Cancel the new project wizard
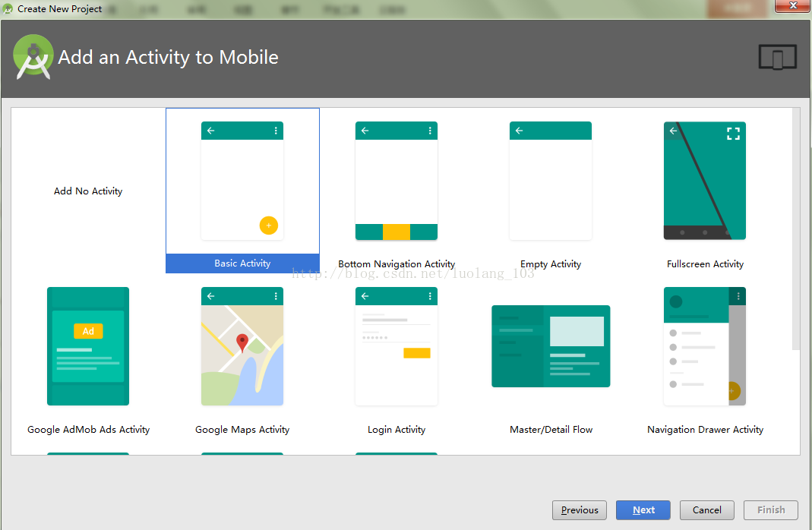The height and width of the screenshot is (530, 812). 707,509
